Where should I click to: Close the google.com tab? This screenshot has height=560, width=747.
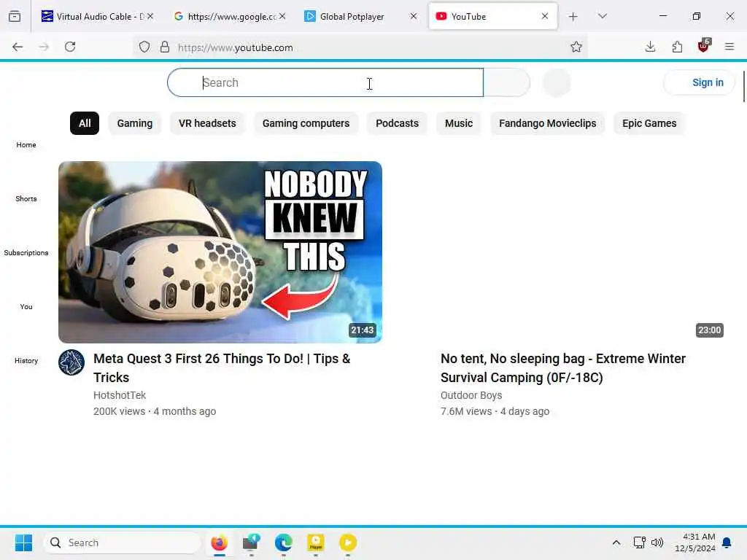click(282, 16)
